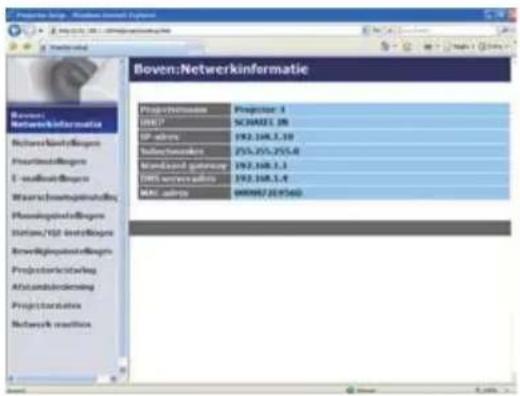This screenshot has width=520, height=396.
Task: Click the IP-adres label cell
Action: pyautogui.click(x=184, y=137)
